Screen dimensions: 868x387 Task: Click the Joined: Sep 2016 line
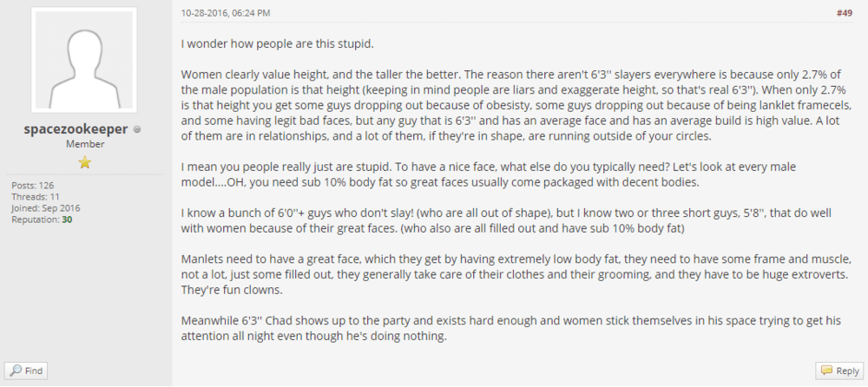[x=46, y=208]
